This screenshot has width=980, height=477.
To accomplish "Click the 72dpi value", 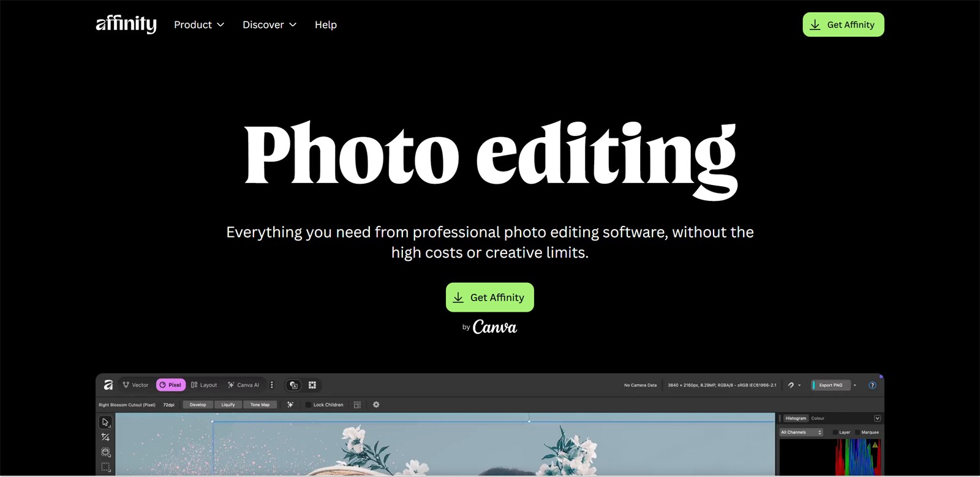I will (169, 405).
